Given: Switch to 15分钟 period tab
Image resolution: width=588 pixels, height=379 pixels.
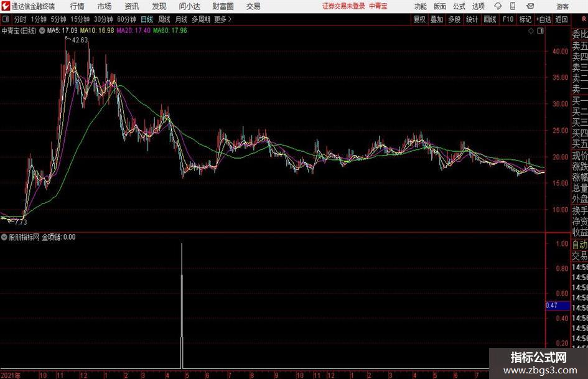Looking at the screenshot, I should 80,19.
